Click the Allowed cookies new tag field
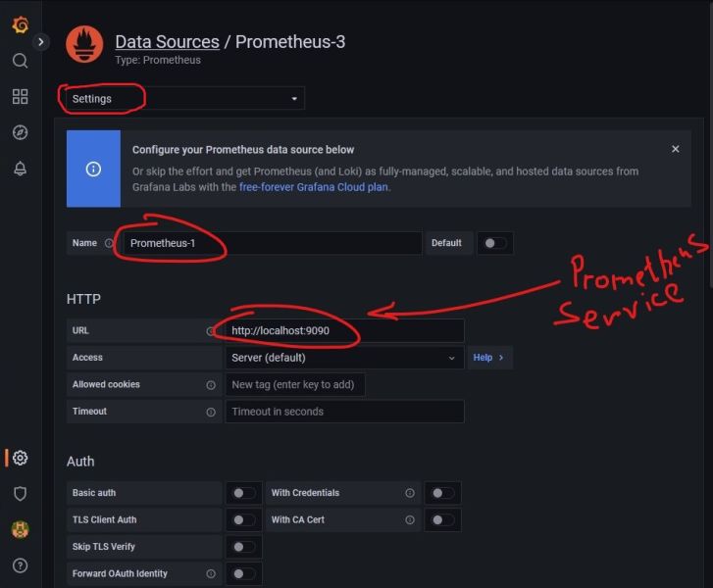 pyautogui.click(x=295, y=384)
